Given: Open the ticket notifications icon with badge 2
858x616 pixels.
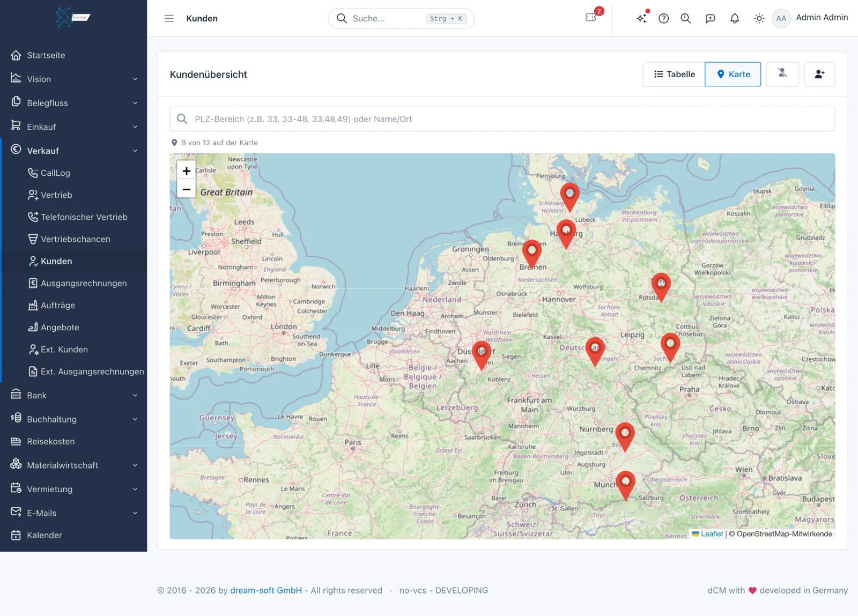Looking at the screenshot, I should point(592,17).
